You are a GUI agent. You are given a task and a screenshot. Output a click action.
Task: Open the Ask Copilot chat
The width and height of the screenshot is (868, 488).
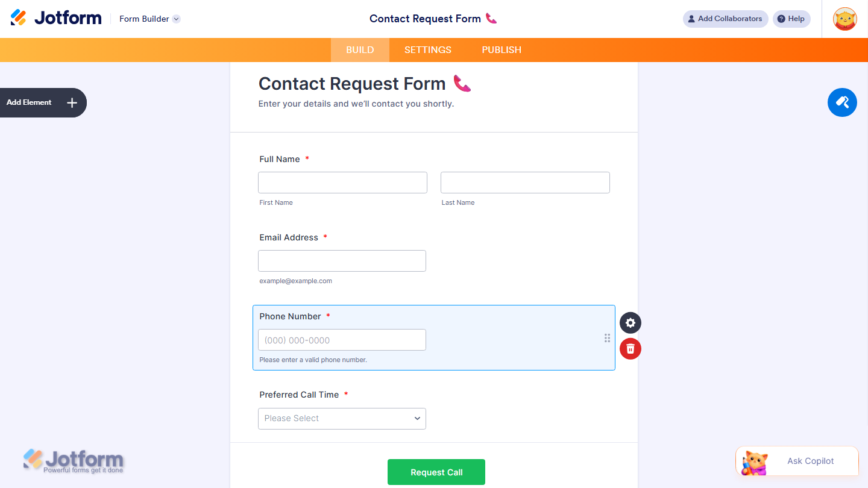click(x=810, y=461)
